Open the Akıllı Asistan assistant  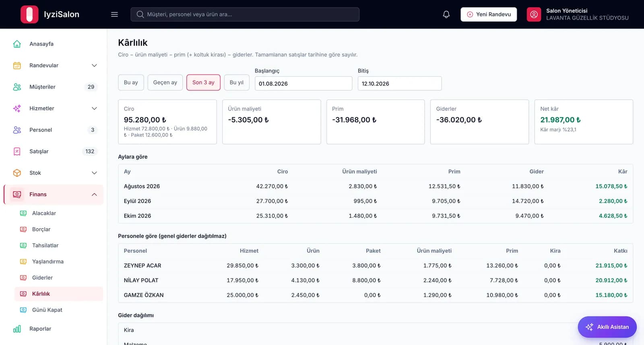tap(607, 327)
